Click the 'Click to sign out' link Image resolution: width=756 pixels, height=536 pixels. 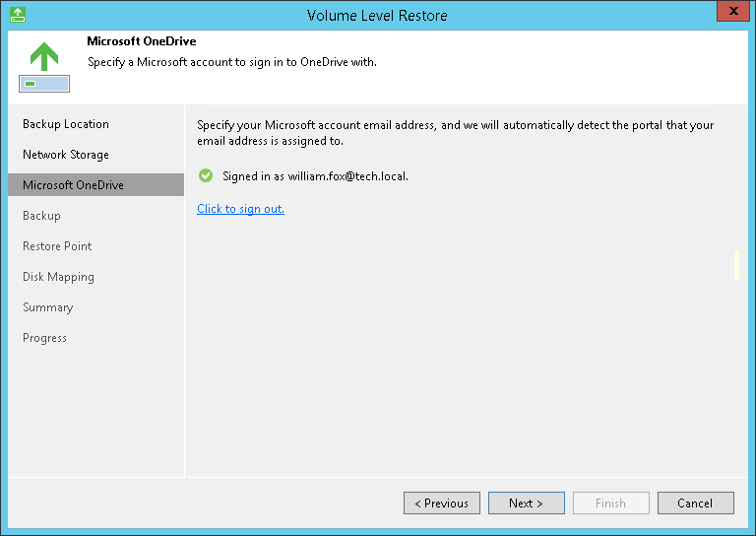tap(240, 209)
